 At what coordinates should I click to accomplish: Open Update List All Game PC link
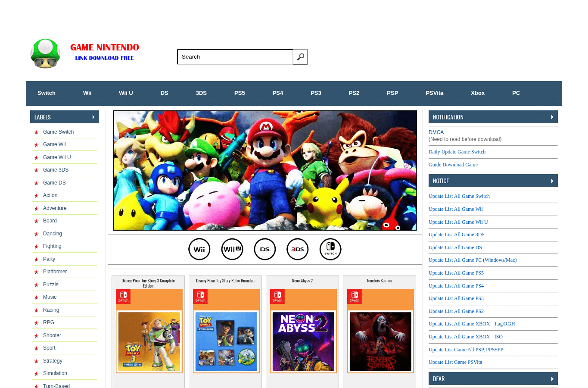(x=473, y=260)
